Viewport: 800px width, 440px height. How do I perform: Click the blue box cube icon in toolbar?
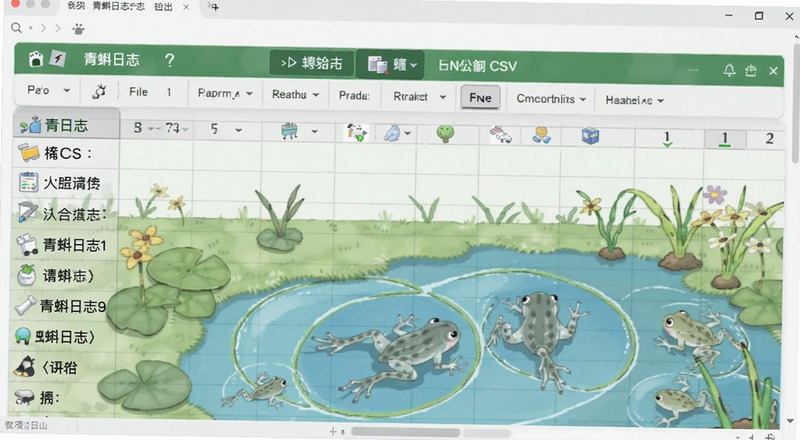(590, 136)
